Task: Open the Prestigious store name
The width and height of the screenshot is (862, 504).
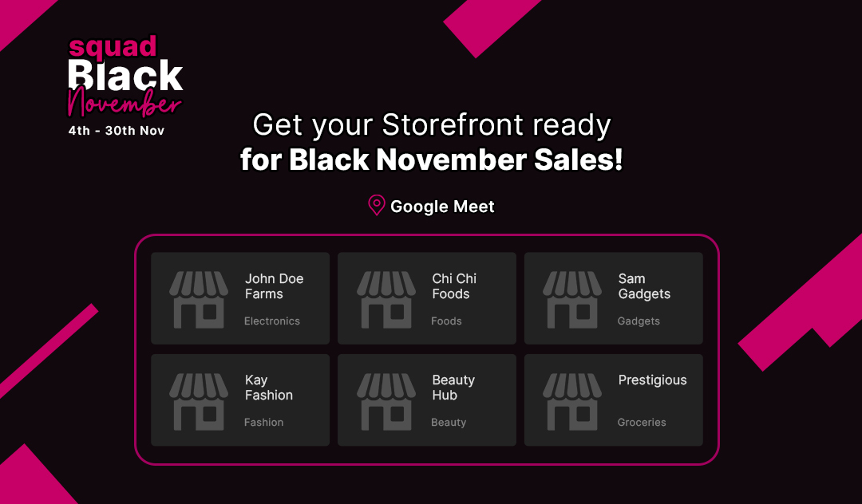Action: tap(652, 380)
